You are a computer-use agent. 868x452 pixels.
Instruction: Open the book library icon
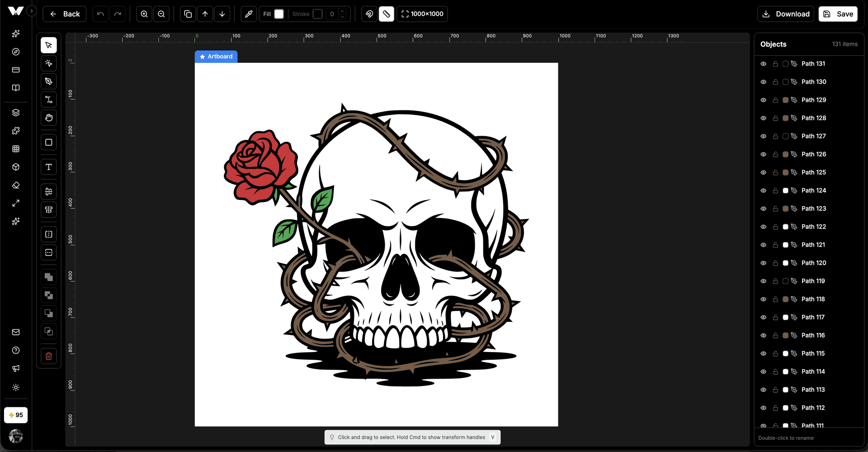point(16,88)
